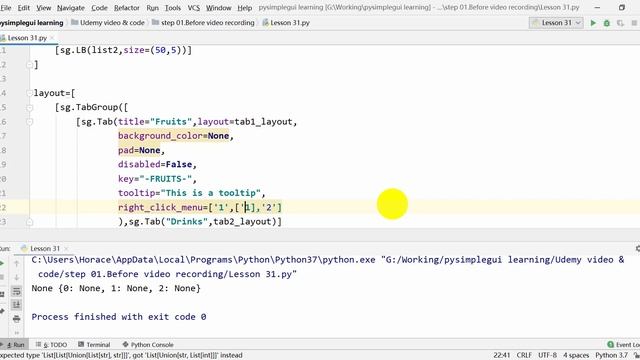
Task: Click 'pysimplegui learning' project breadcrumb
Action: pyautogui.click(x=32, y=22)
